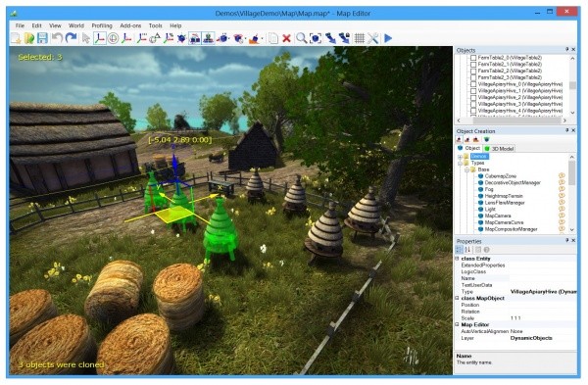Toggle the highlighted terrain paint icon

[195, 38]
